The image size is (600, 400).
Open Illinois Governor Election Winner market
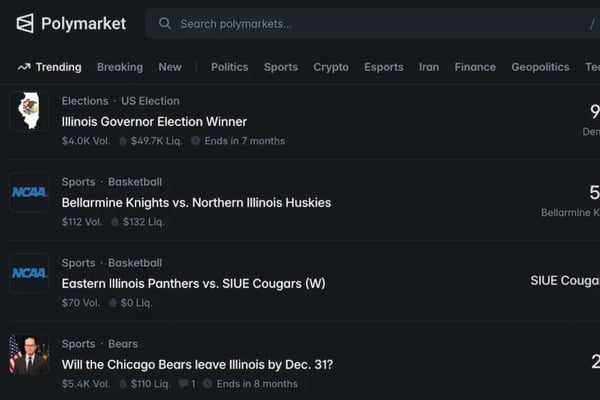[x=154, y=122]
